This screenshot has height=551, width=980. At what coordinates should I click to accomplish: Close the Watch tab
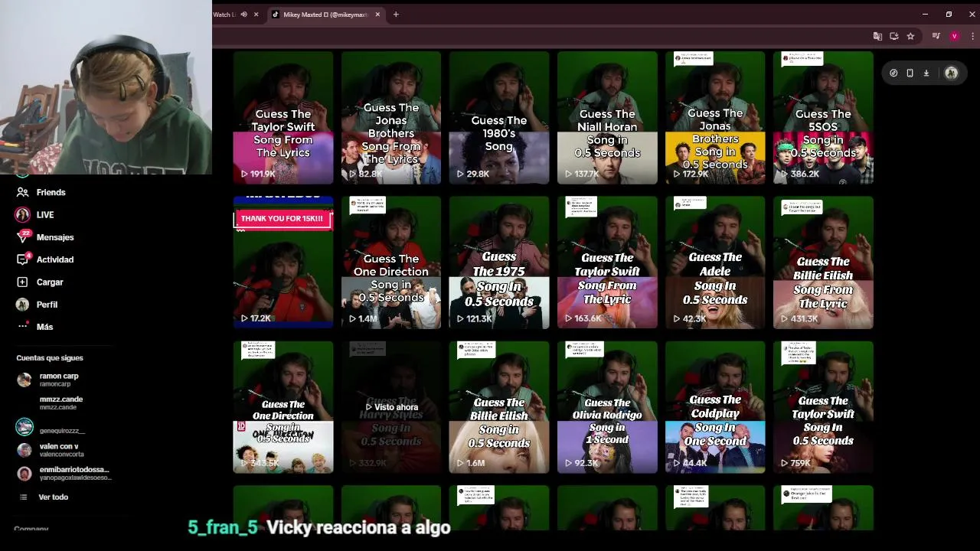tap(256, 15)
